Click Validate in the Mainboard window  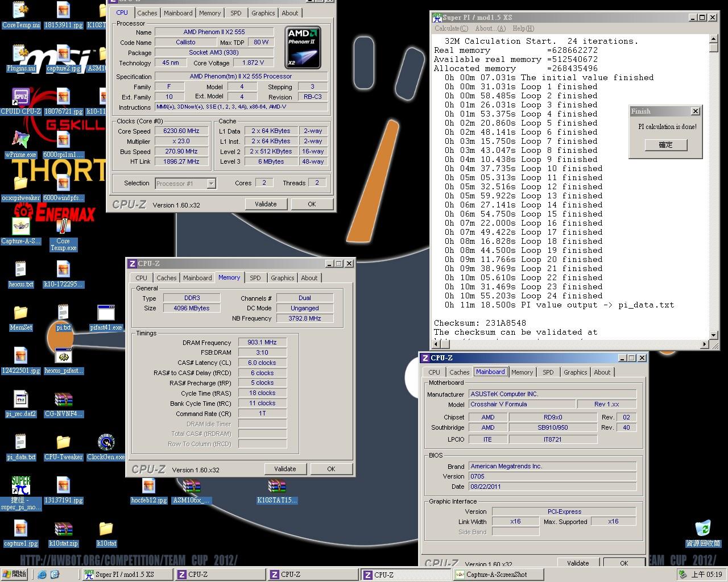click(578, 563)
